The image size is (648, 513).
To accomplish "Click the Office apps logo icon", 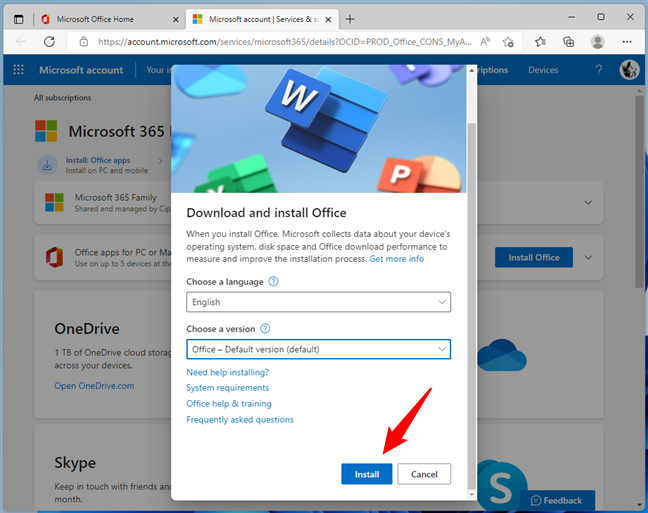I will click(x=54, y=258).
